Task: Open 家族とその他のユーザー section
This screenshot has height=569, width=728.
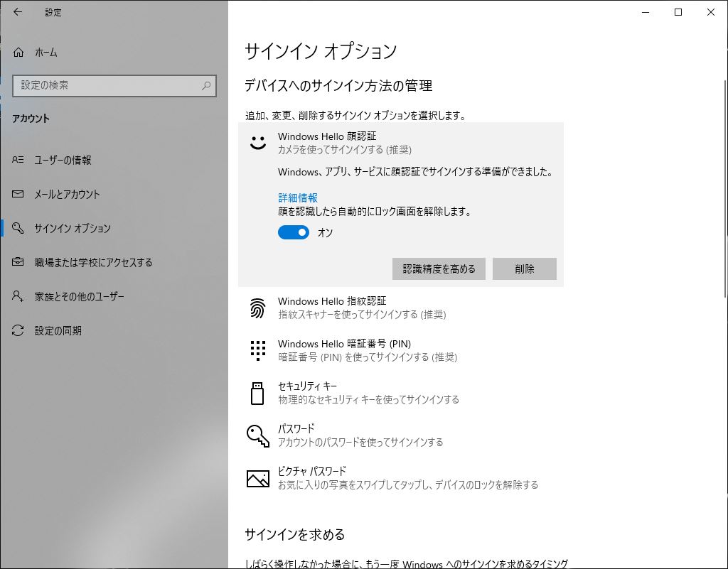Action: 114,296
